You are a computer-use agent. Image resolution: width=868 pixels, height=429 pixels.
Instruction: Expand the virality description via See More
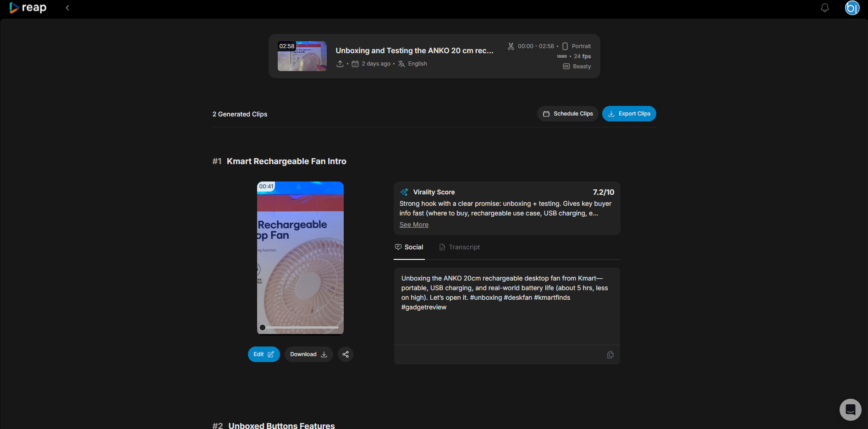tap(413, 224)
